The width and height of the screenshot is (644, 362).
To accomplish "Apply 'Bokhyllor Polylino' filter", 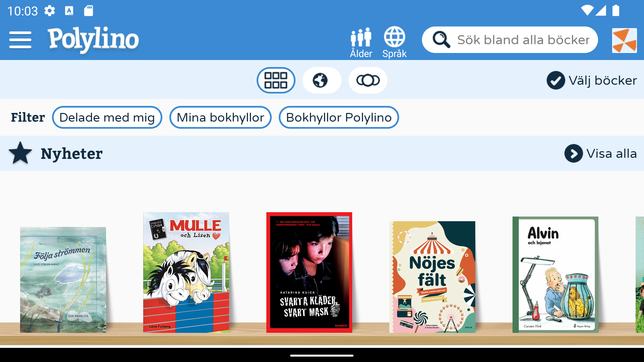I will point(339,117).
